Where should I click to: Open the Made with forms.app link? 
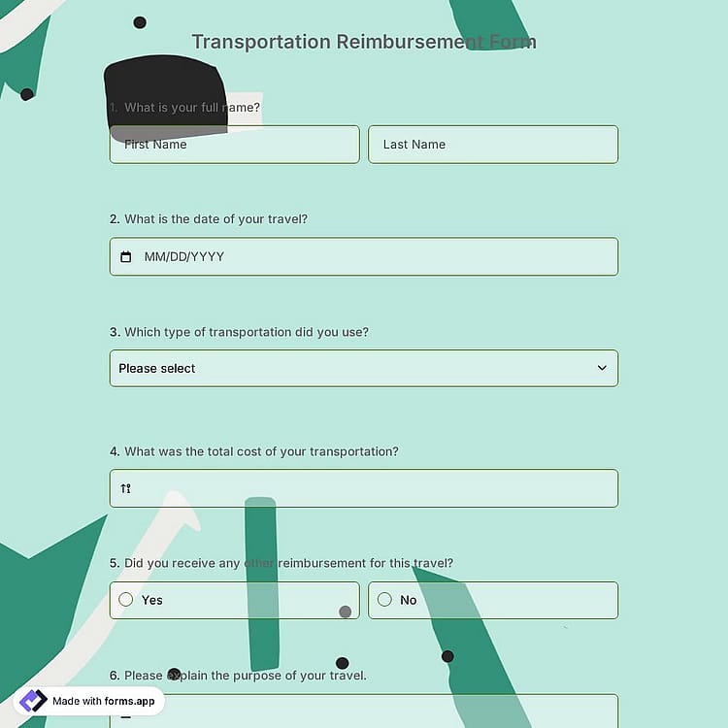(x=88, y=701)
